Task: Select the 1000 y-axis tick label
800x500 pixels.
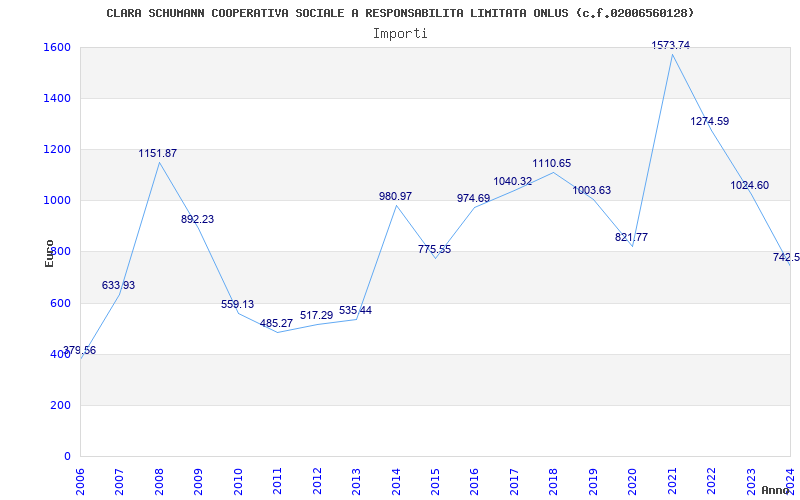Action: 56,200
